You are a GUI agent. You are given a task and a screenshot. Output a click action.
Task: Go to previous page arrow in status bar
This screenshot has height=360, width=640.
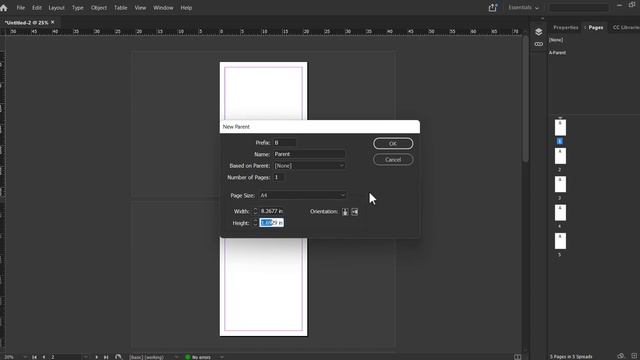[x=44, y=357]
